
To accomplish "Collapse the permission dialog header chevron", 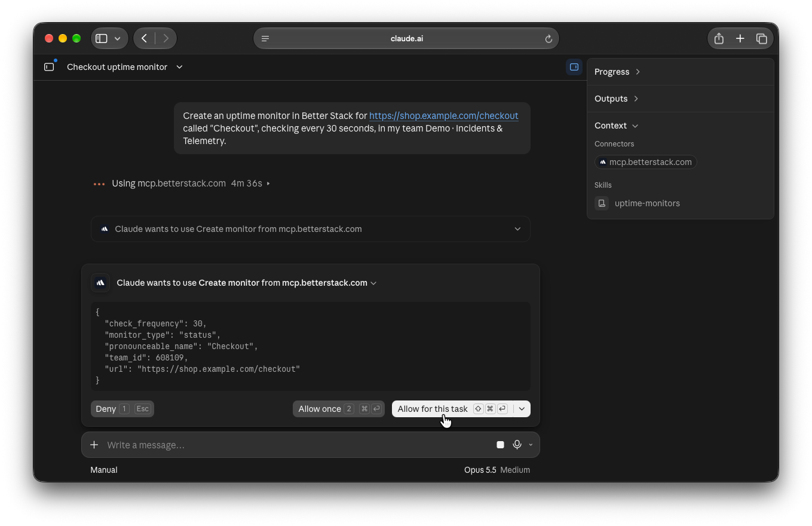I will coord(373,283).
